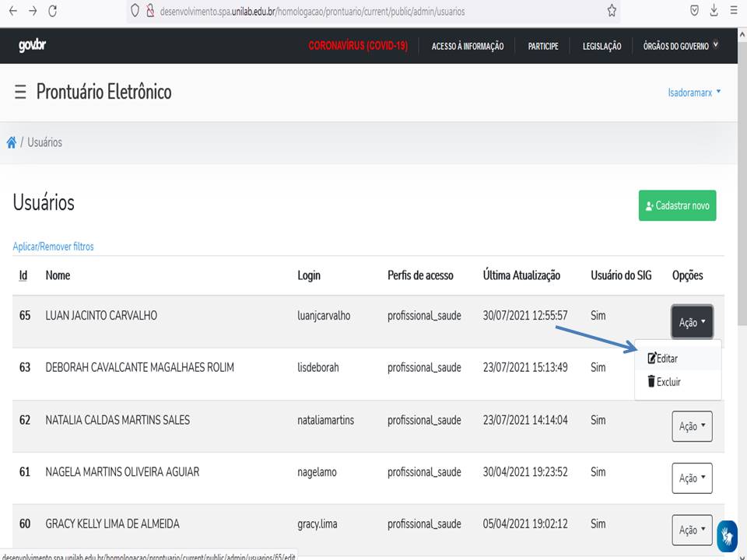
Task: Open the Coronavírus (COVID-19) link
Action: click(358, 47)
